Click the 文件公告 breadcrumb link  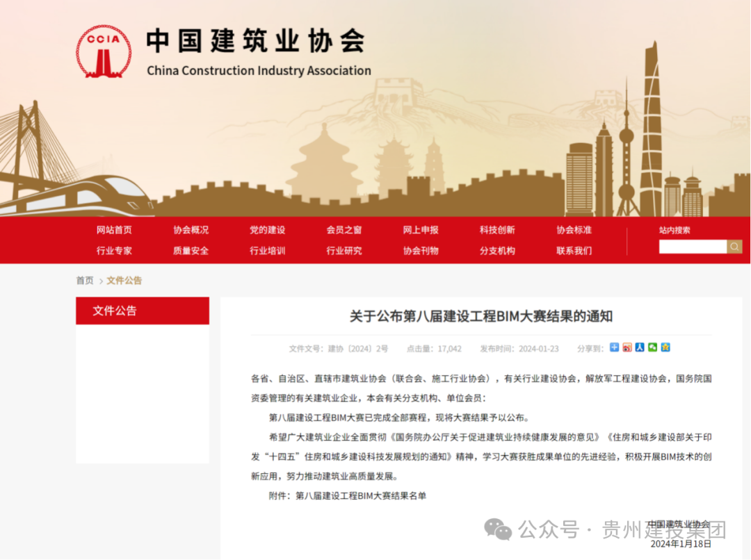point(124,281)
